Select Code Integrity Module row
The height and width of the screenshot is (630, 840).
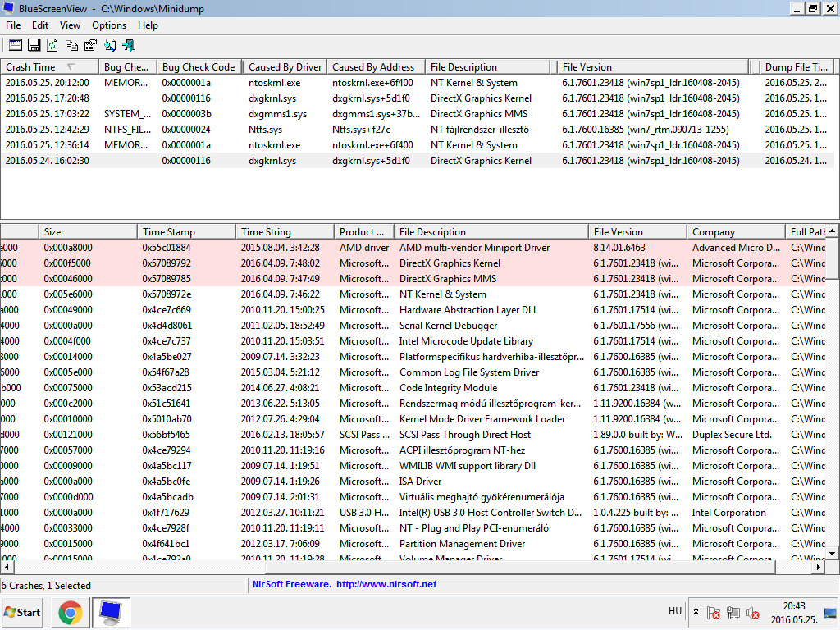pos(413,387)
